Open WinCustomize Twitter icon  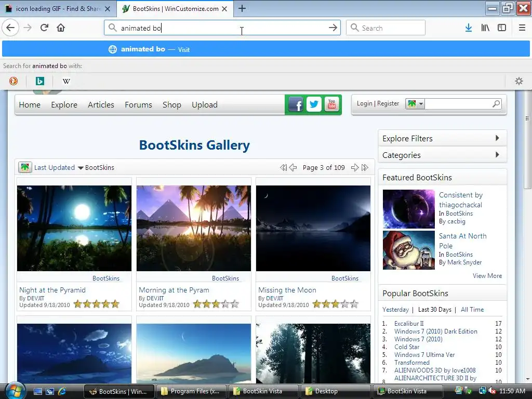point(314,104)
